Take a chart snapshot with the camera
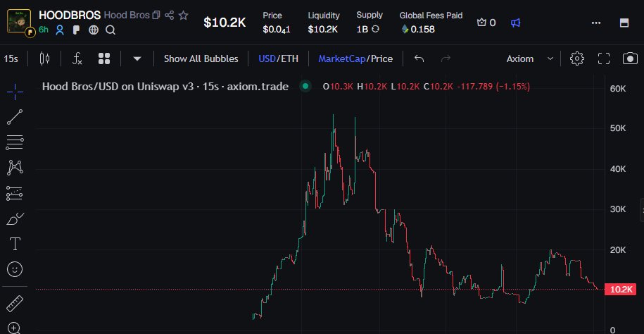Viewport: 644px width, 334px height. (630, 58)
